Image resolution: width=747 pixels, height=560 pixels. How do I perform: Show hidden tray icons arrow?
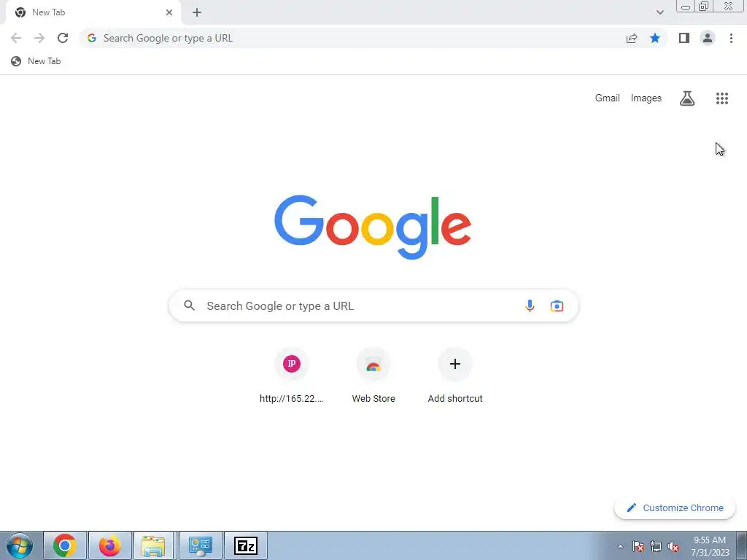pyautogui.click(x=620, y=546)
